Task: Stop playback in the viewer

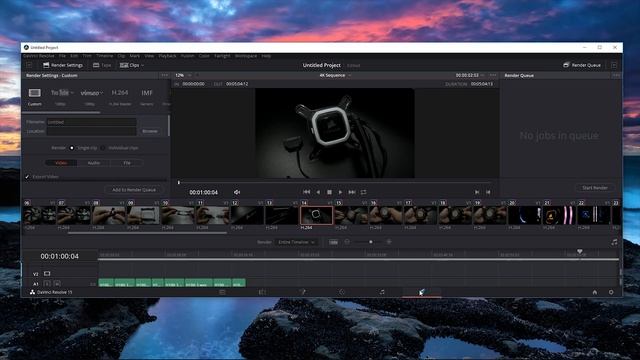Action: tap(329, 192)
